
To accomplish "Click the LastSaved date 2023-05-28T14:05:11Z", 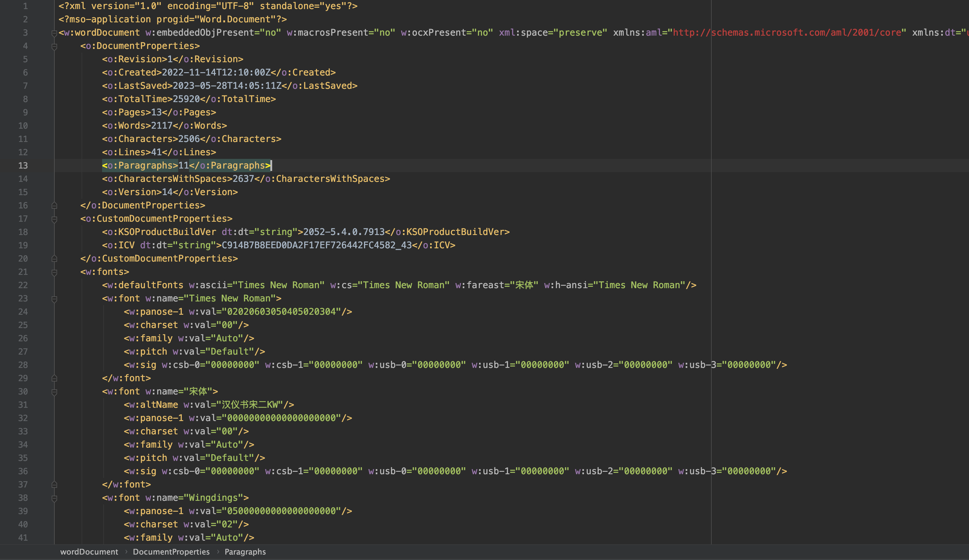I will point(227,86).
